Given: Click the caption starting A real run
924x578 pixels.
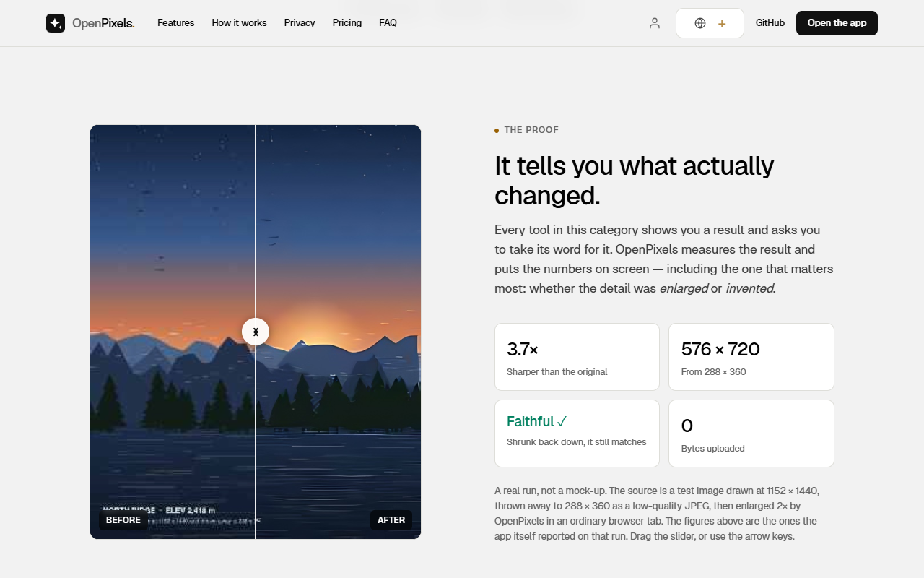Looking at the screenshot, I should [x=656, y=514].
